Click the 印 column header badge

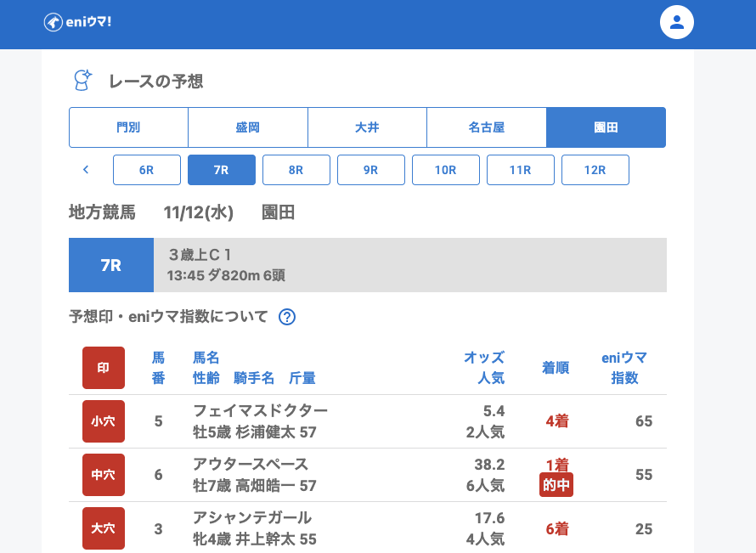[x=104, y=368]
